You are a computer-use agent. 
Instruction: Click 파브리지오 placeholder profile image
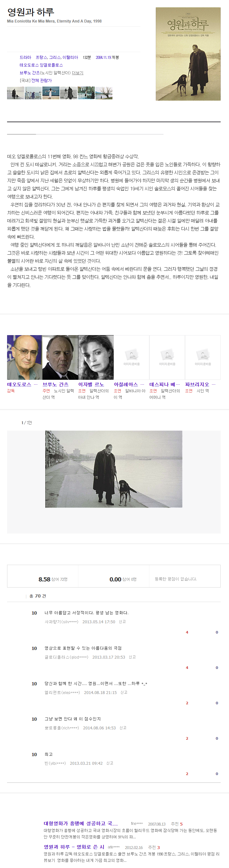click(203, 357)
